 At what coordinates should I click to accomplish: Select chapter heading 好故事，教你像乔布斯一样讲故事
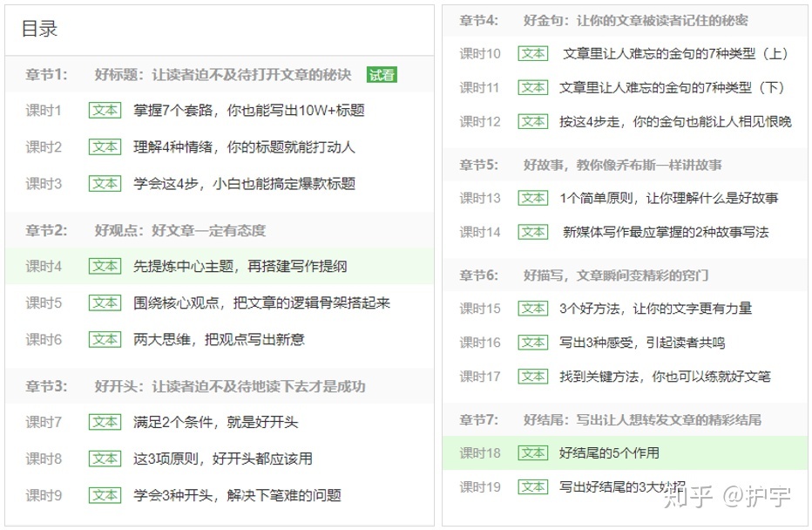[x=622, y=166]
